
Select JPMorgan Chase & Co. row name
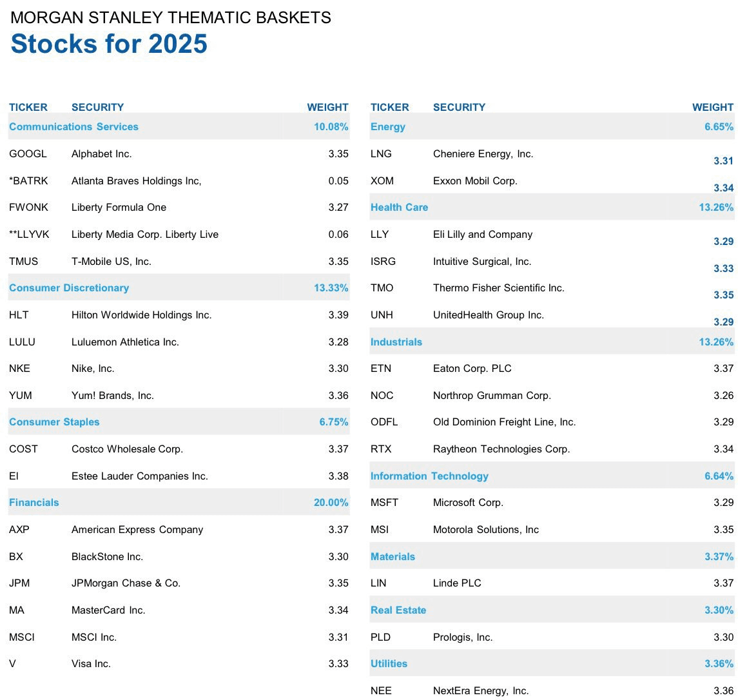point(126,583)
